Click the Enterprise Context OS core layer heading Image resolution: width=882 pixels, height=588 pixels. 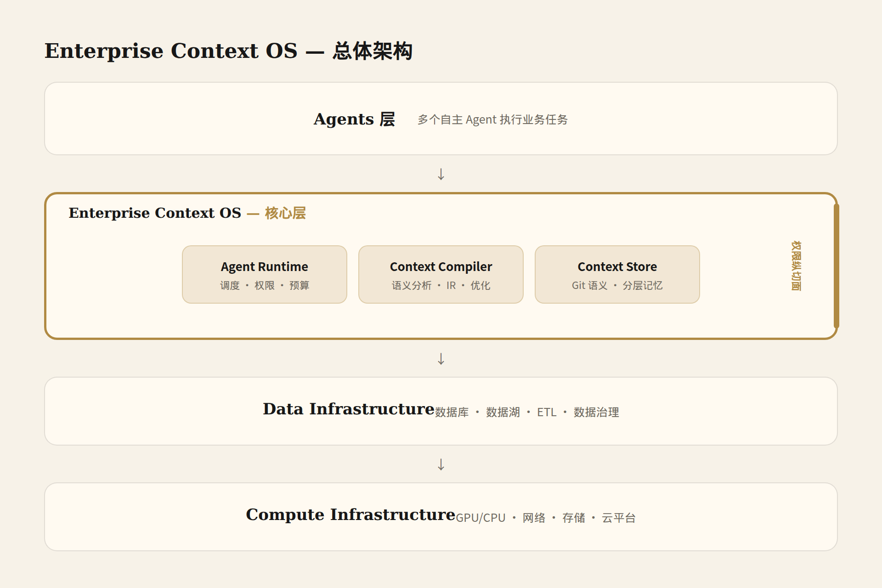pyautogui.click(x=187, y=213)
